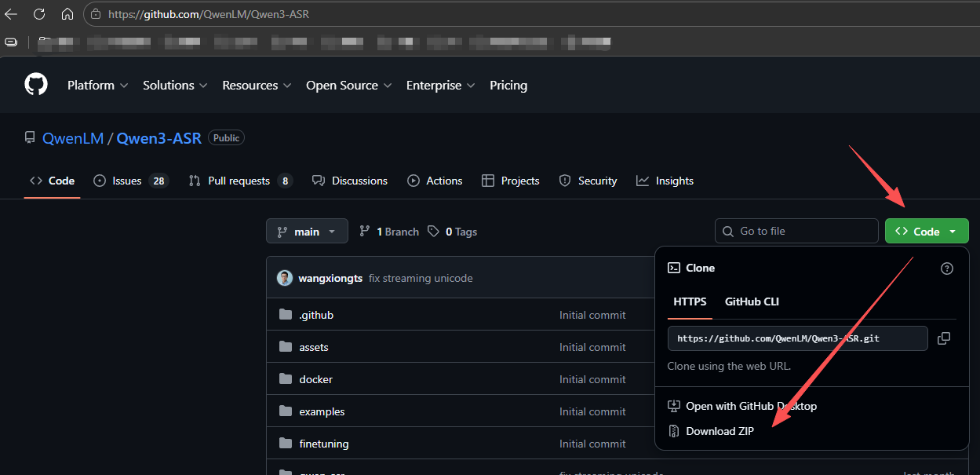Open the examples folder
Image resolution: width=980 pixels, height=475 pixels.
click(322, 411)
